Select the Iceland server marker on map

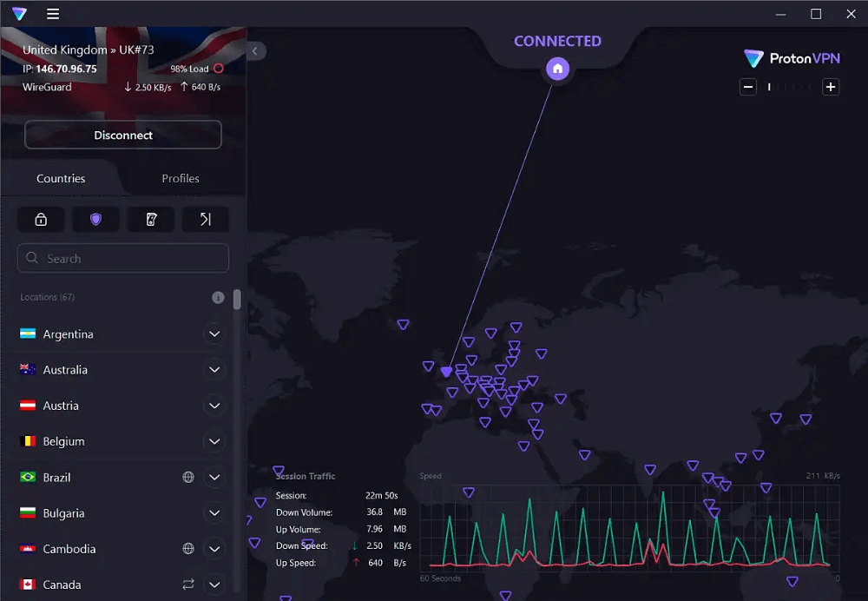pyautogui.click(x=403, y=325)
